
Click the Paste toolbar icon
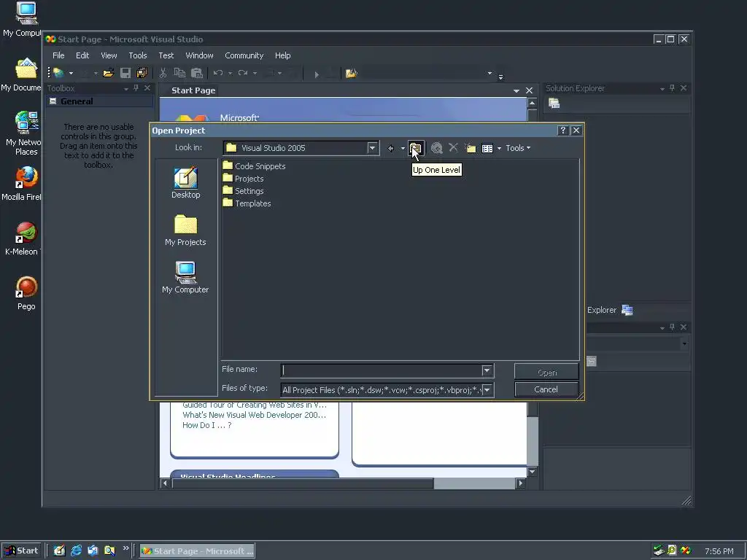197,73
